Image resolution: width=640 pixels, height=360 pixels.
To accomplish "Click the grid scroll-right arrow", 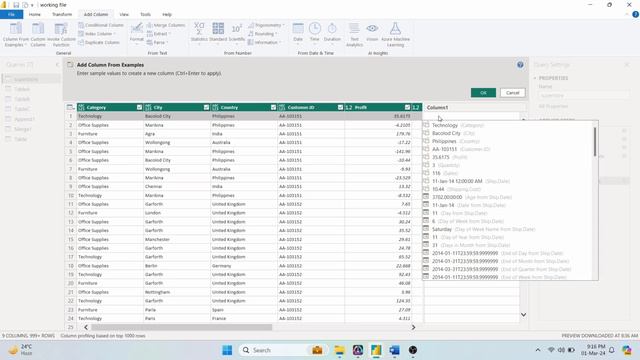I will tap(413, 327).
